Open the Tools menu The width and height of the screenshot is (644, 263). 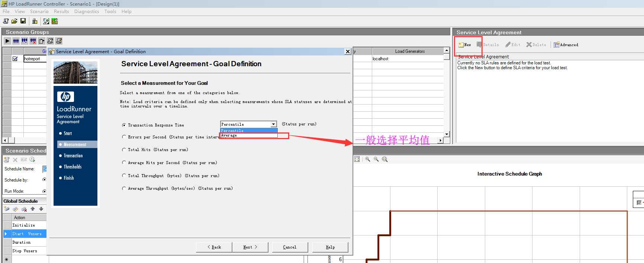point(110,12)
